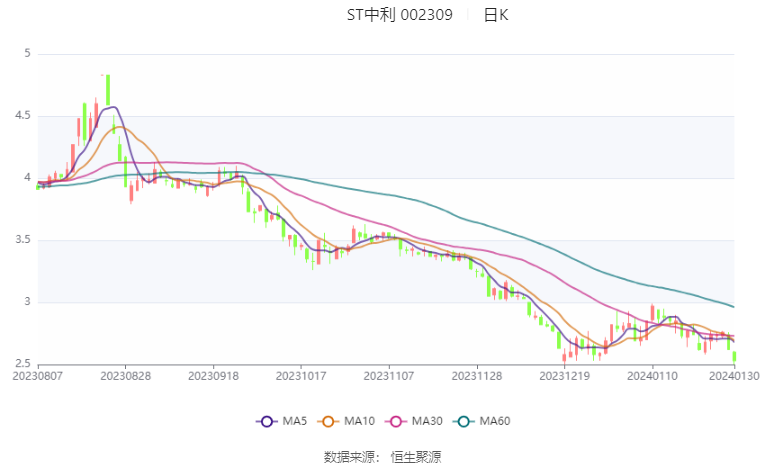Toggle the MA5 legend series
The image size is (765, 465).
tap(282, 421)
